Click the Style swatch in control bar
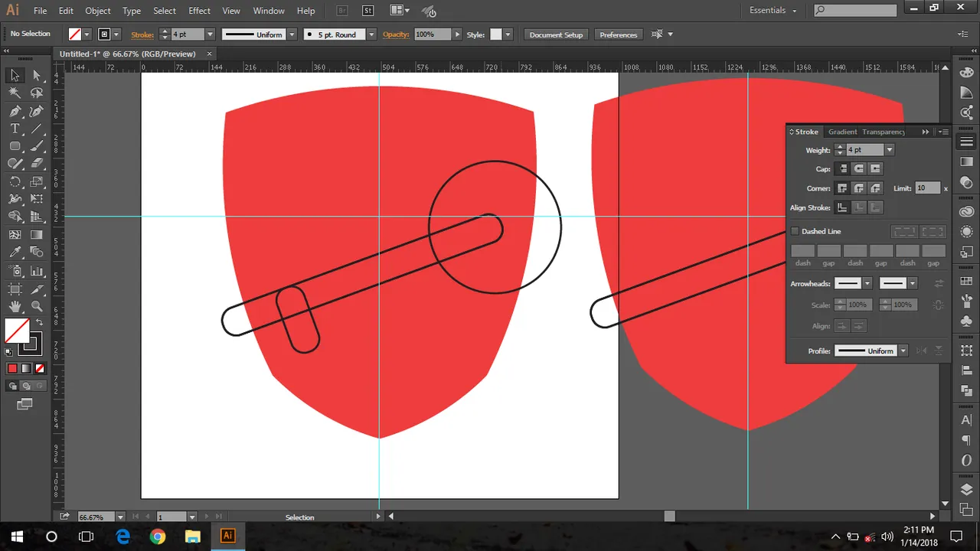Image resolution: width=980 pixels, height=551 pixels. click(495, 34)
